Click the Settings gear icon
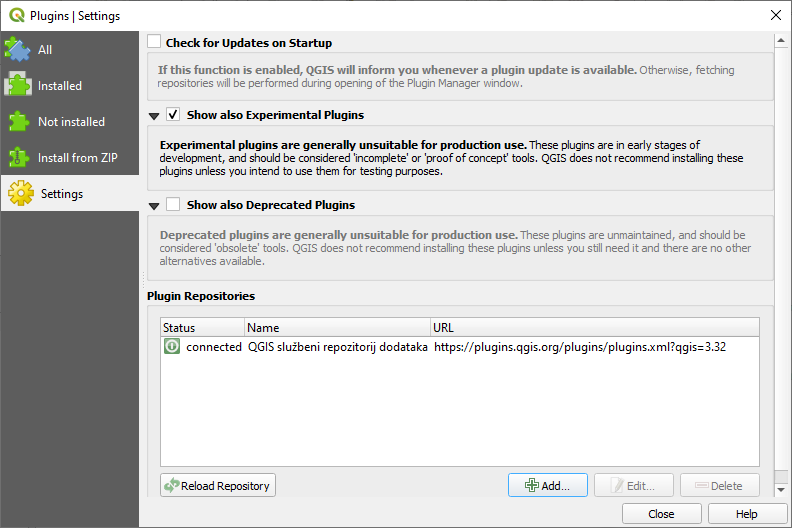792x528 pixels. click(20, 193)
